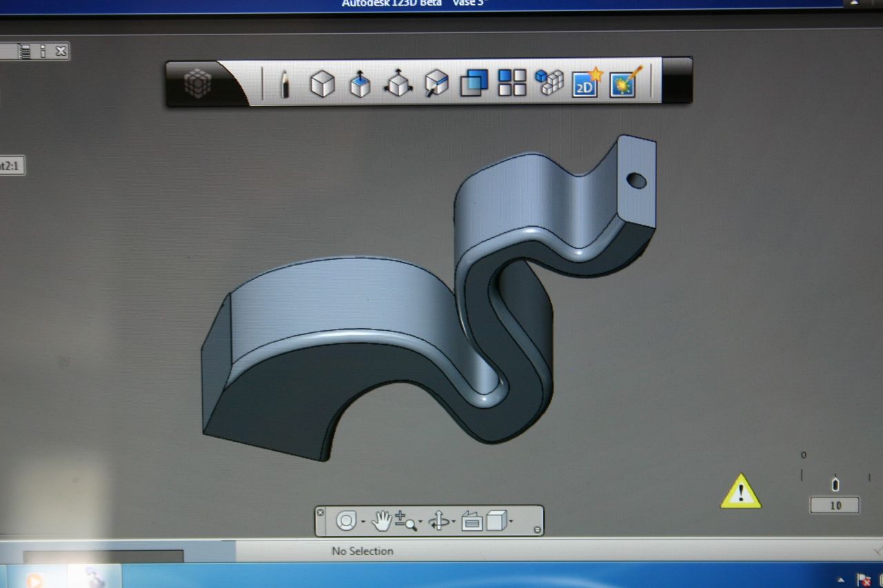Open the Combine overlapping squares tool

point(474,83)
